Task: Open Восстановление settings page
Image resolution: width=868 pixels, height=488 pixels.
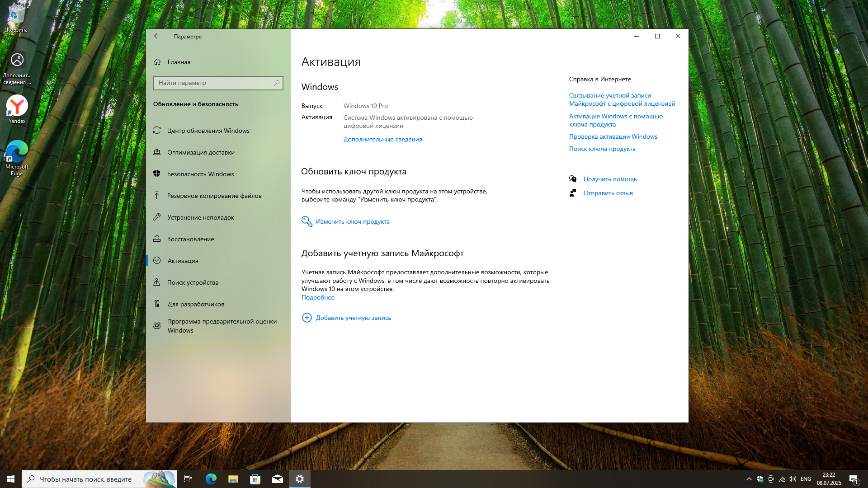Action: [x=190, y=239]
